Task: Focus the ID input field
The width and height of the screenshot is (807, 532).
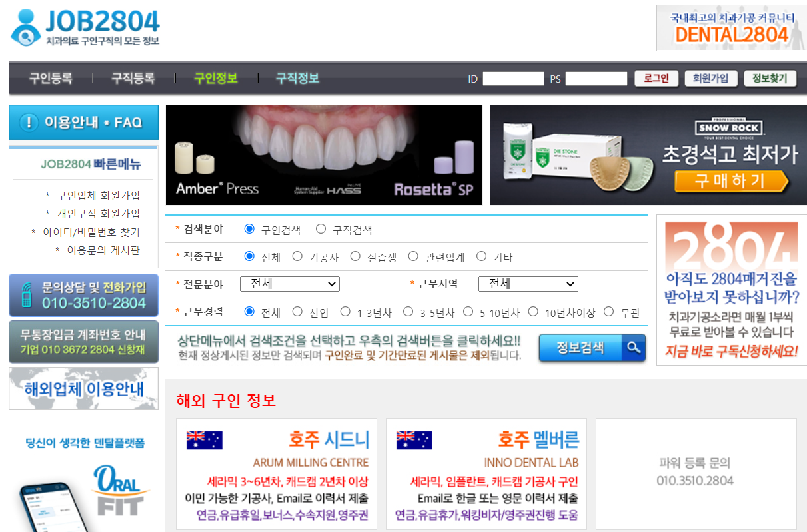Action: [513, 79]
